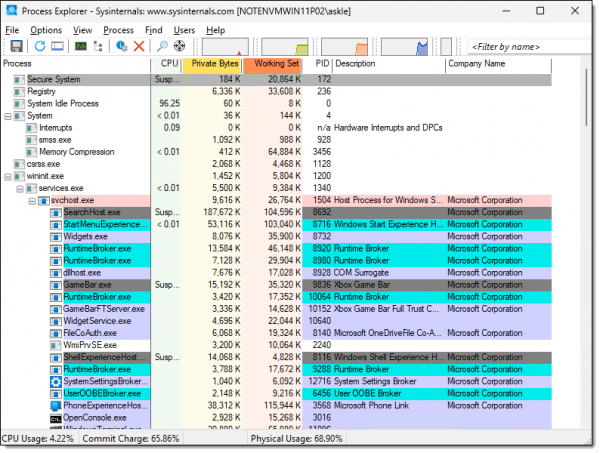This screenshot has height=453, width=600.
Task: Sort by the CPU column header
Action: pos(166,64)
